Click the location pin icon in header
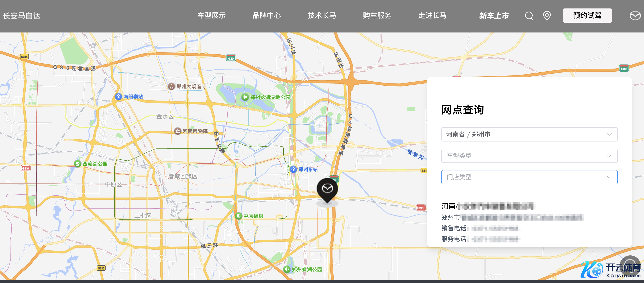Image resolution: width=644 pixels, height=283 pixels. 547,16
